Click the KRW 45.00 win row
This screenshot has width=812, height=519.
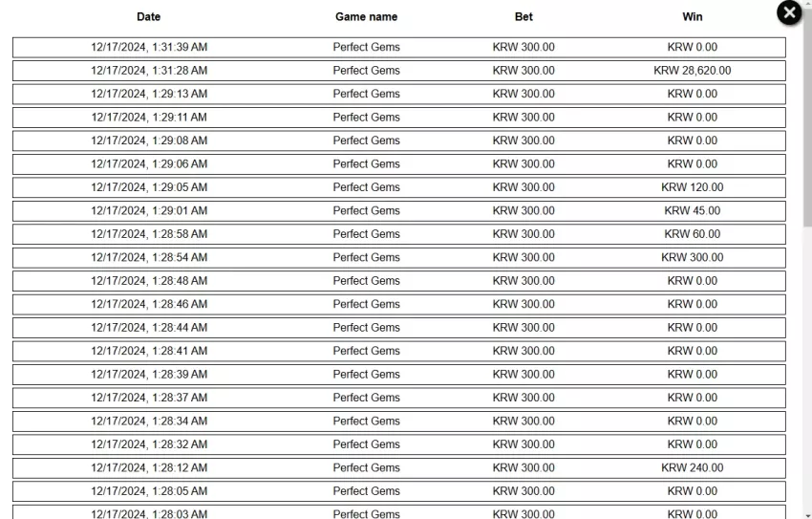coord(399,211)
